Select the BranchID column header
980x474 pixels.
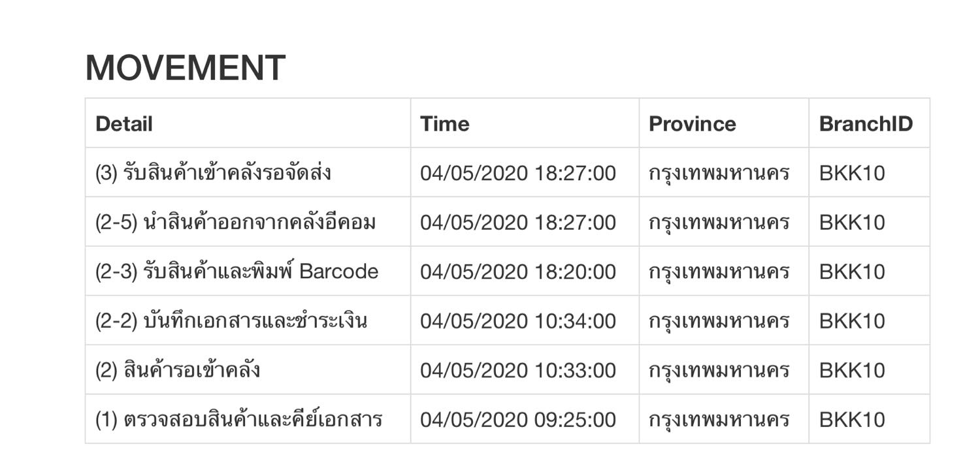coord(866,124)
